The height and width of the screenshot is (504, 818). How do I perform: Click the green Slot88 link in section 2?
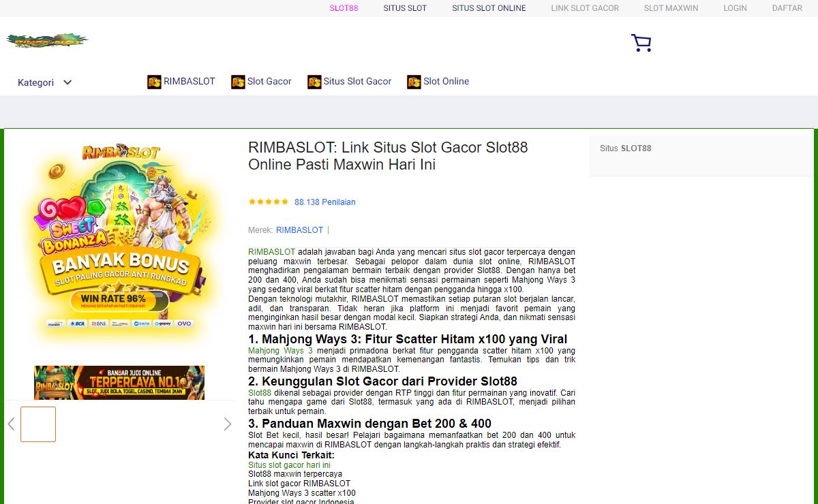(x=260, y=393)
